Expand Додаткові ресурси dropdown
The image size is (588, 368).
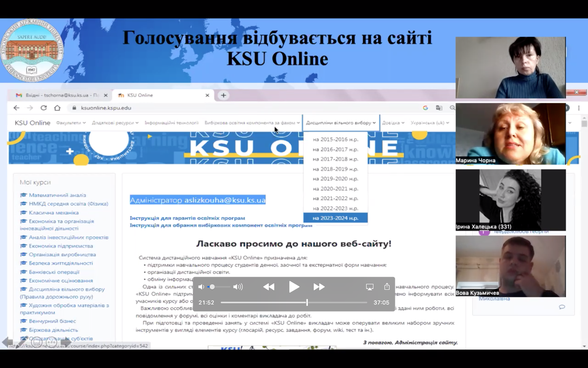click(x=115, y=123)
